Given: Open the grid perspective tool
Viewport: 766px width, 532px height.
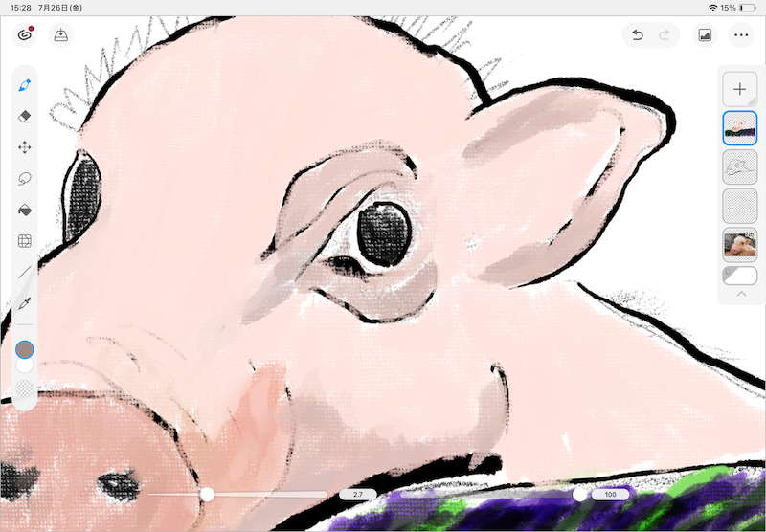Looking at the screenshot, I should pos(25,241).
